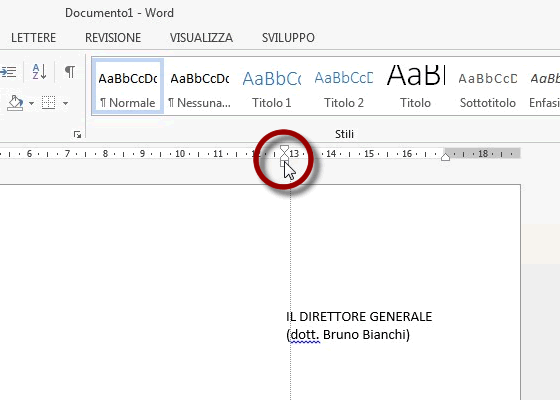This screenshot has height=400, width=560.
Task: Click the borders grid icon
Action: [49, 103]
